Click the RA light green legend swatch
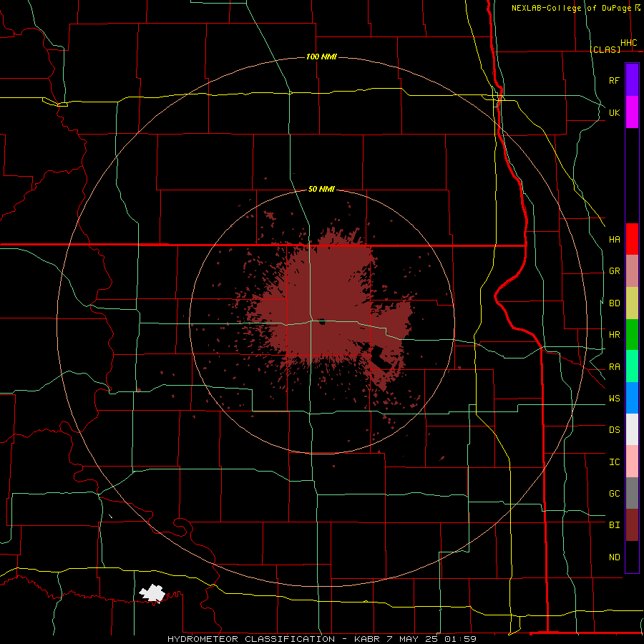Image resolution: width=644 pixels, height=644 pixels. click(632, 366)
